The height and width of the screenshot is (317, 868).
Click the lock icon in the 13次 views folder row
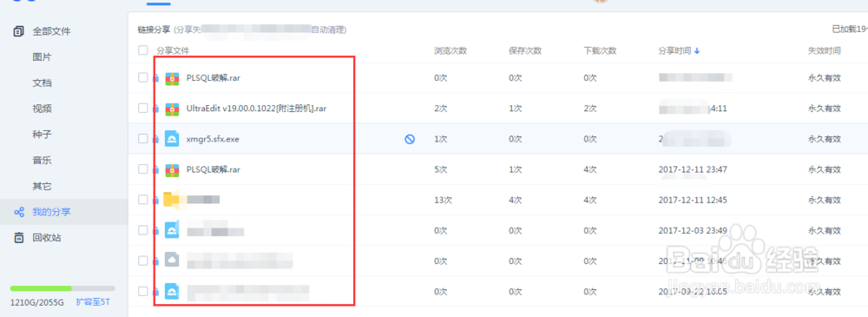click(x=155, y=200)
